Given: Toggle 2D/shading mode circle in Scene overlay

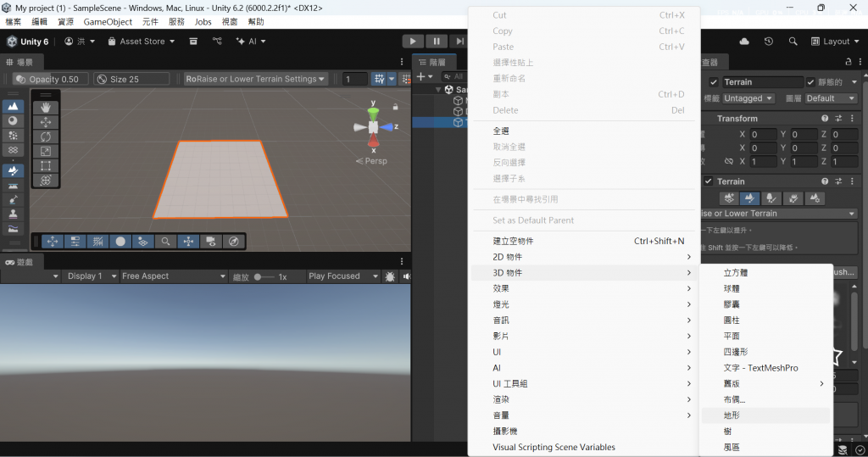Looking at the screenshot, I should point(120,241).
